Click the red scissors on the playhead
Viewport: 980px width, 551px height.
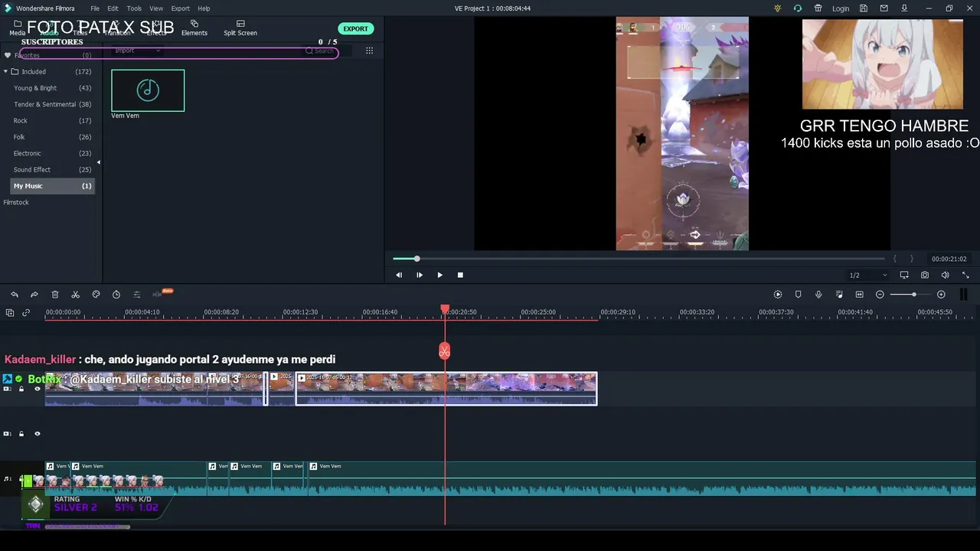pos(445,351)
